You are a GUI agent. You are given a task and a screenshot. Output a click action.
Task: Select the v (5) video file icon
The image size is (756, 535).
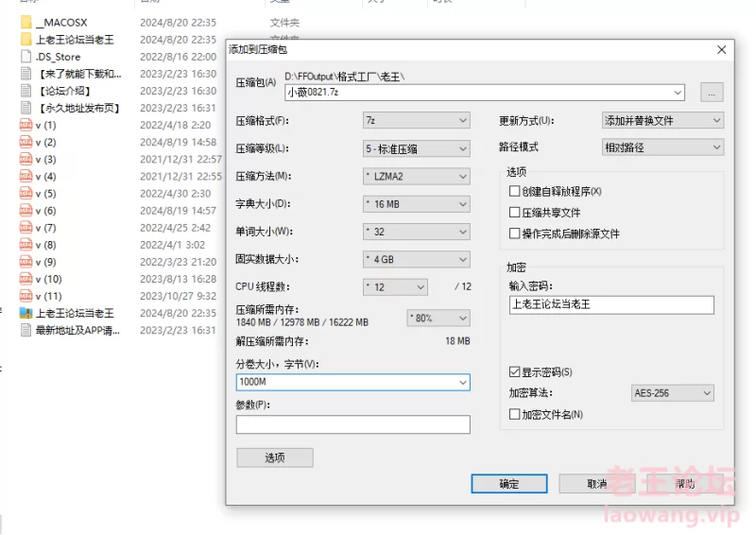[x=26, y=194]
